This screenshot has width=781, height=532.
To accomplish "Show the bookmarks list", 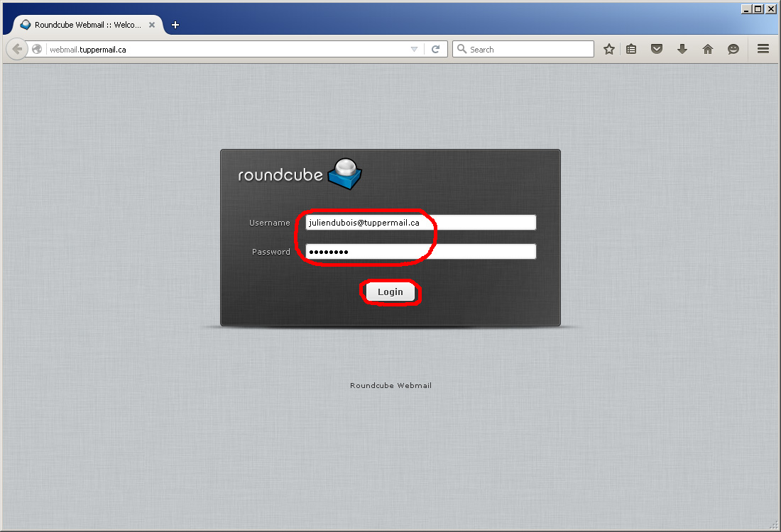I will coord(632,50).
